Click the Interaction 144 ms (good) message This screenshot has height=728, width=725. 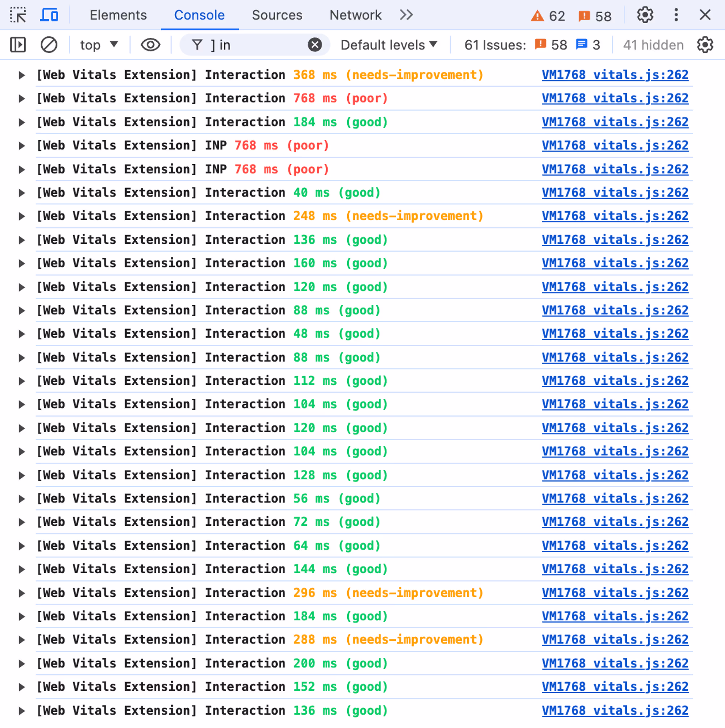click(x=212, y=569)
